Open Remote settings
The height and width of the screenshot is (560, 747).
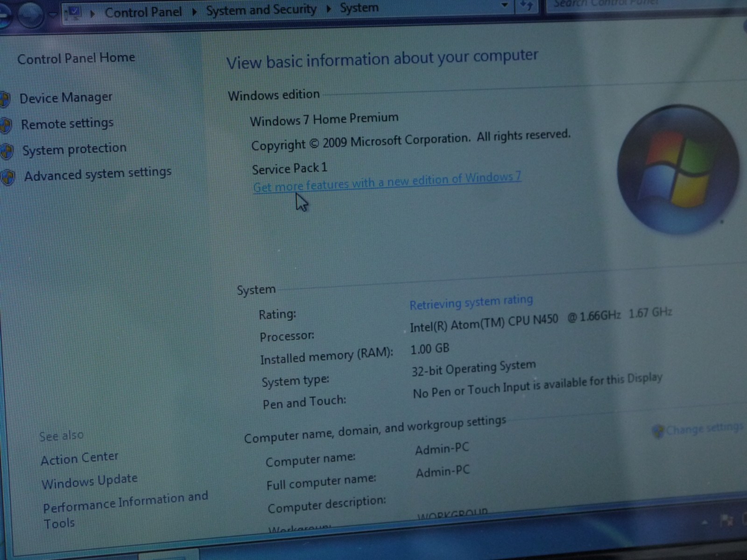point(67,124)
